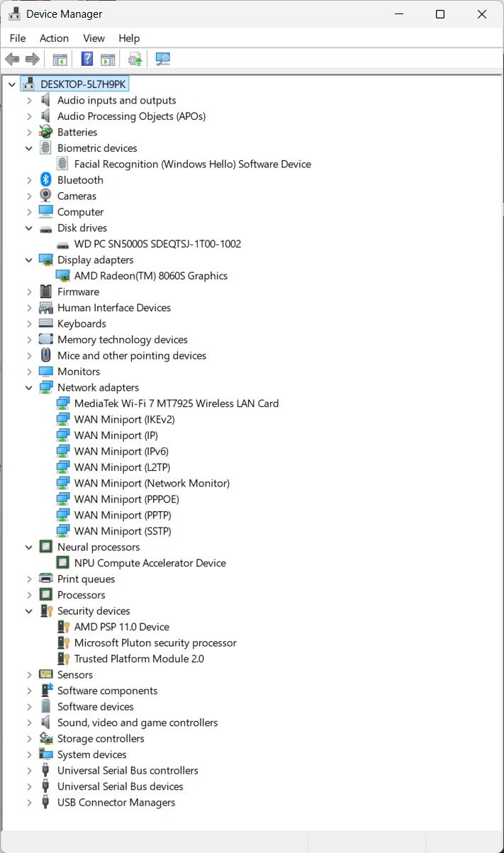Collapse the Display adapters category
The height and width of the screenshot is (853, 504).
29,260
